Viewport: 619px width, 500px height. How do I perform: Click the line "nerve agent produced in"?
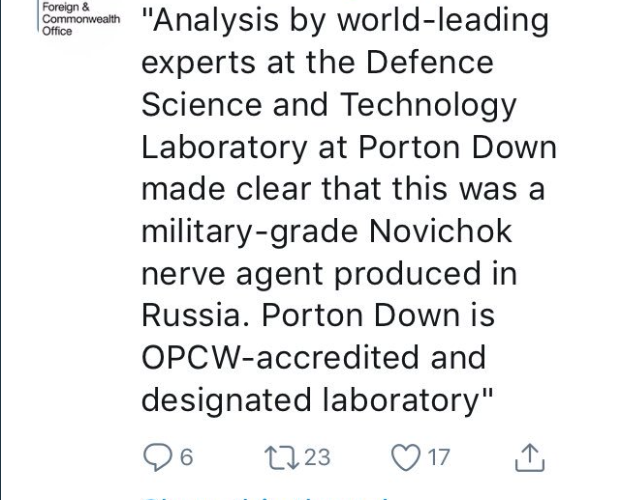pos(326,272)
